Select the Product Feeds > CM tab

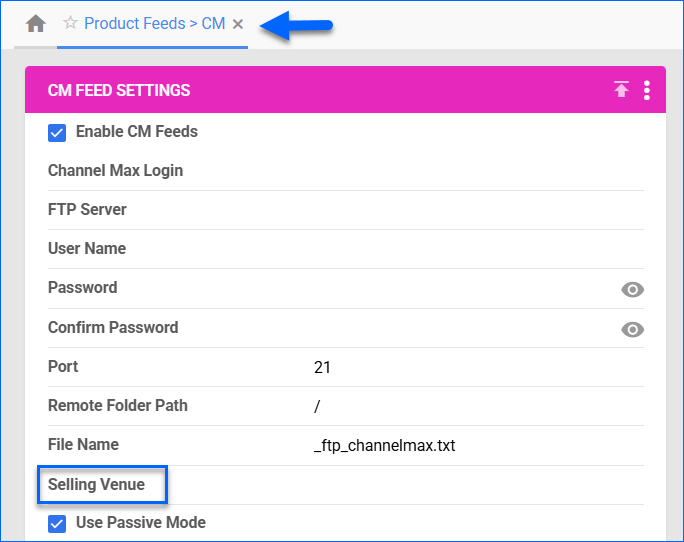pyautogui.click(x=154, y=23)
